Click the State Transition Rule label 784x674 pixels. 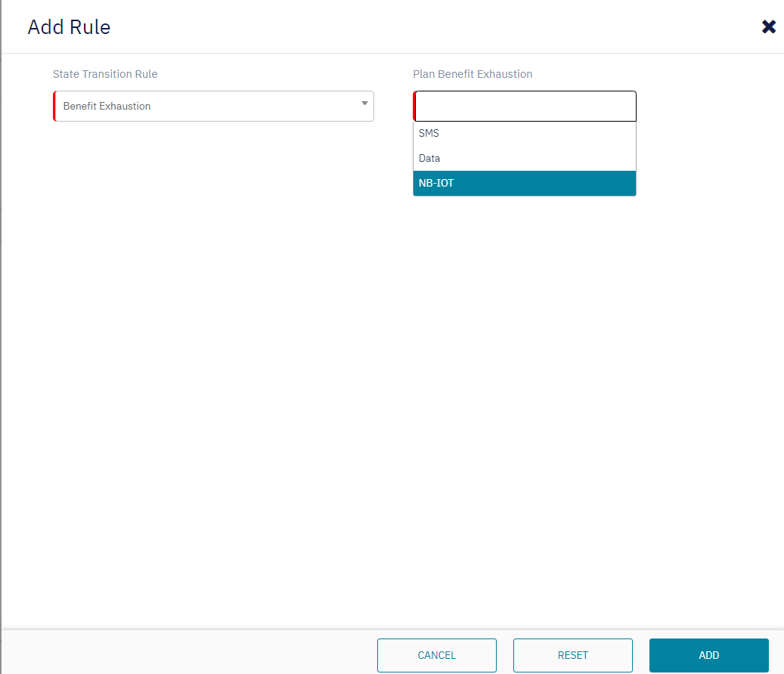(x=105, y=74)
